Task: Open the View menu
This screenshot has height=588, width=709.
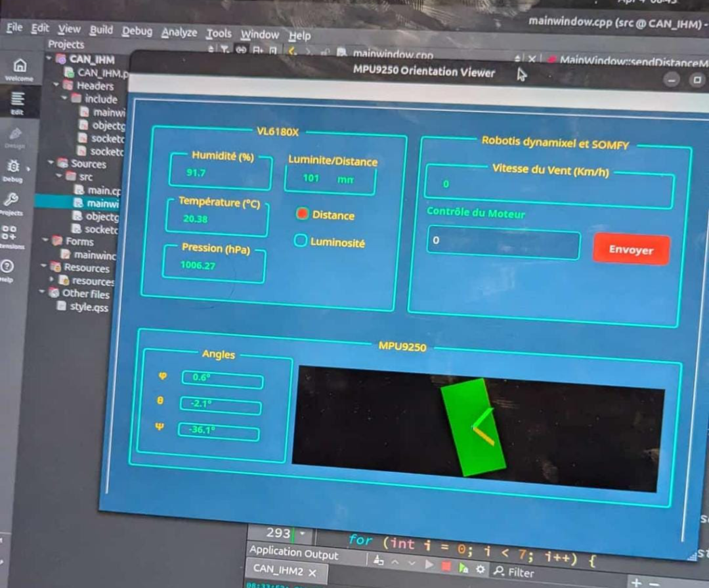Action: click(x=69, y=29)
